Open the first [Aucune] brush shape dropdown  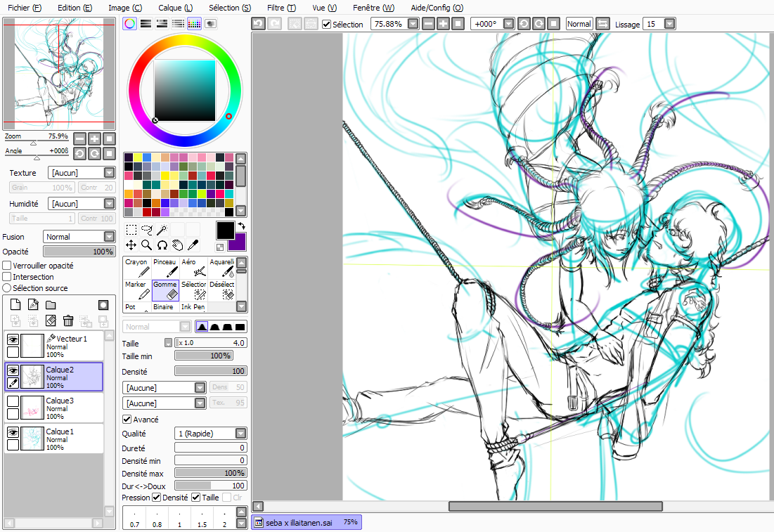tap(200, 387)
